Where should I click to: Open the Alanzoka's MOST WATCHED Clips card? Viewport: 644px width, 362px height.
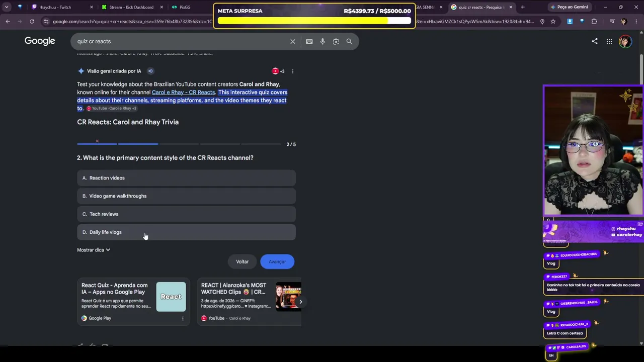[249, 302]
